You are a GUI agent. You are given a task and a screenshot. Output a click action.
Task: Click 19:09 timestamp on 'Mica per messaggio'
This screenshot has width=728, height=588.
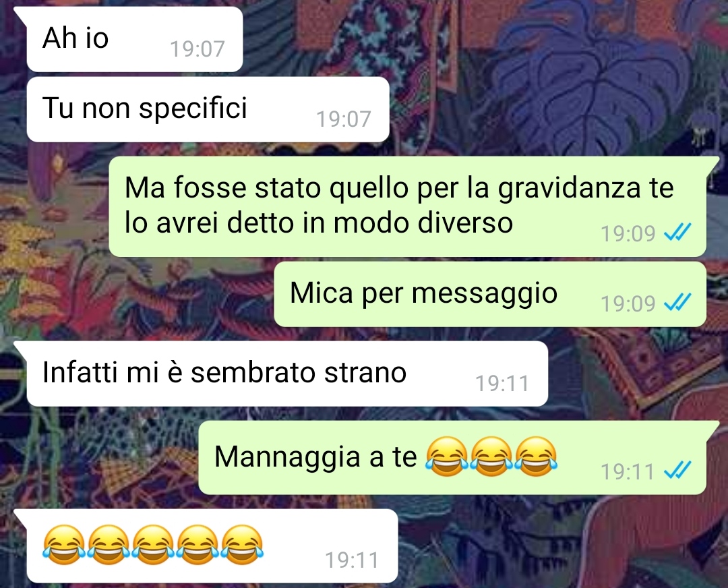pyautogui.click(x=628, y=303)
